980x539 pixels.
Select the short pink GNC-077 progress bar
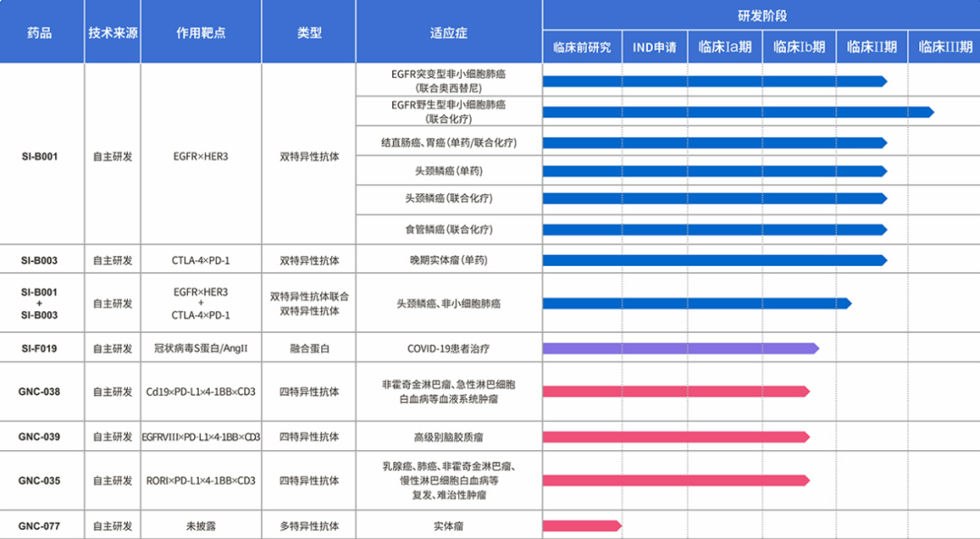(582, 526)
